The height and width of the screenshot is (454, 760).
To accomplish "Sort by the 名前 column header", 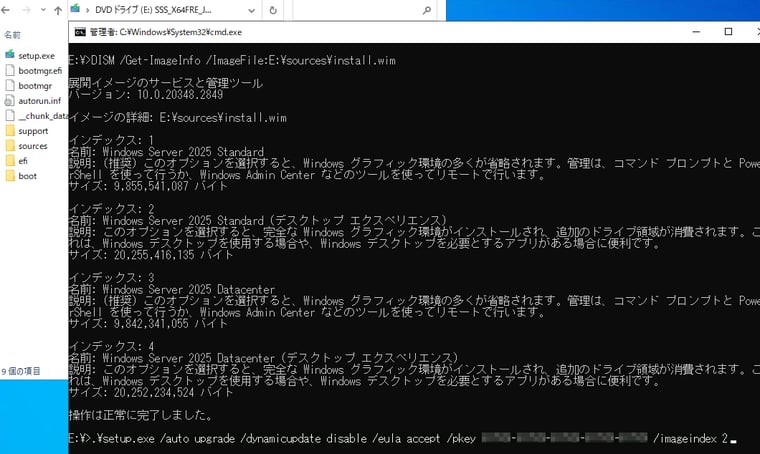I will pos(13,35).
